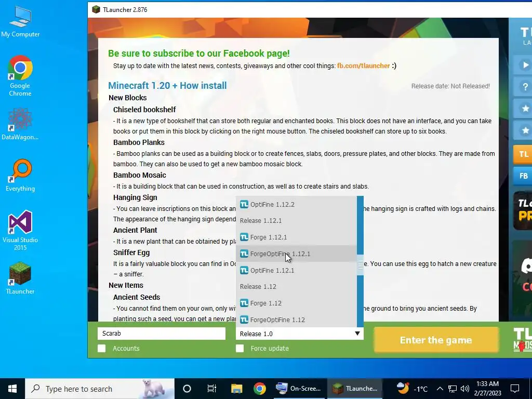The image size is (532, 399).
Task: Pick ForgeOptiFine 1.12.1 from the list
Action: click(296, 254)
